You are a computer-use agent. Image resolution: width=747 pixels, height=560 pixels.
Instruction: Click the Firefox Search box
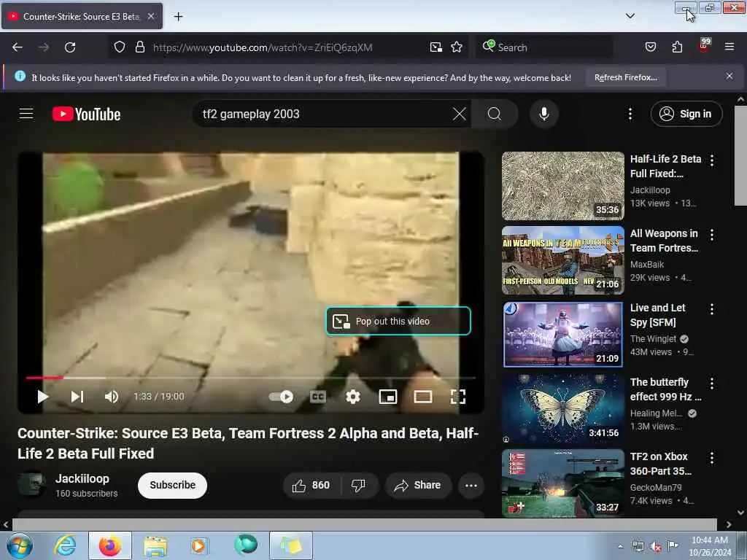[x=544, y=47]
